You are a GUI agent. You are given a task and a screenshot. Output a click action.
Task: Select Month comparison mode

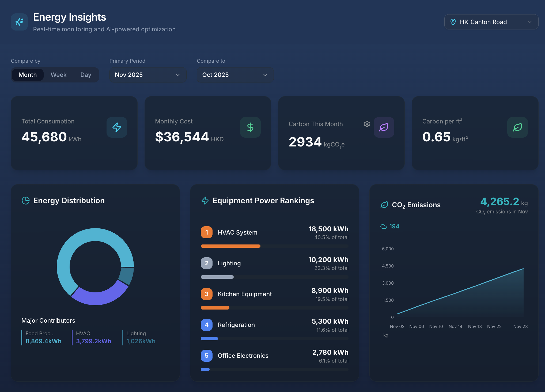pyautogui.click(x=28, y=75)
